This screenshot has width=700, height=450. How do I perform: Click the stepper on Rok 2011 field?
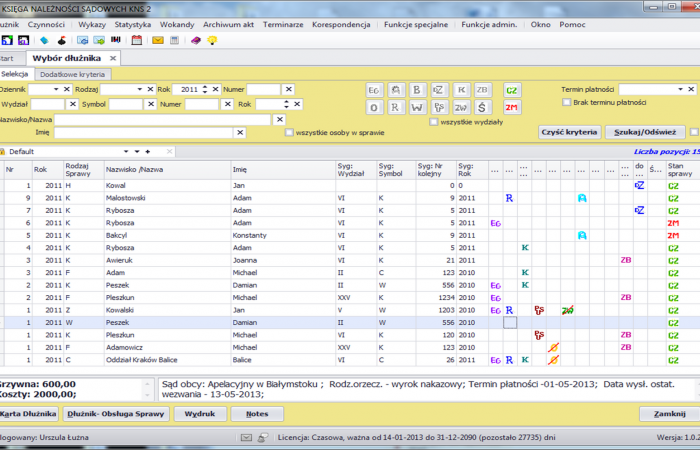coord(204,89)
